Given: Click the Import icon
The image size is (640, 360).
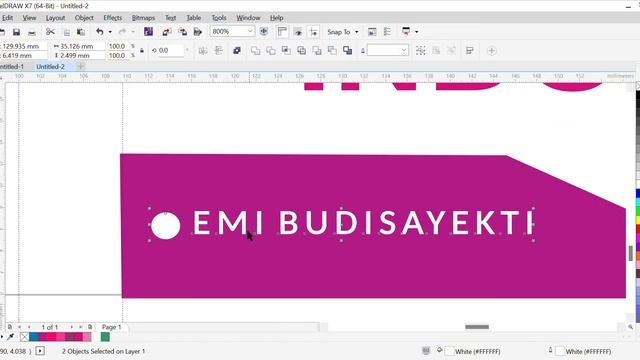Looking at the screenshot, I should (x=167, y=32).
